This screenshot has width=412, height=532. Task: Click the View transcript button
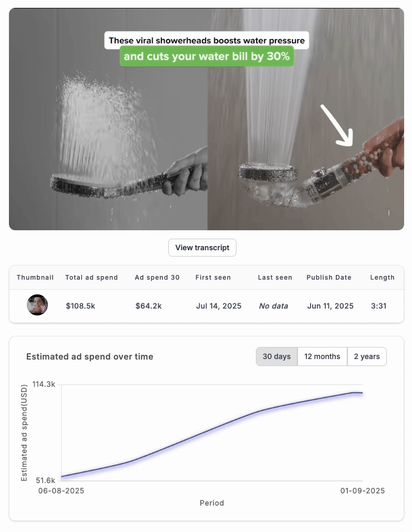click(202, 248)
